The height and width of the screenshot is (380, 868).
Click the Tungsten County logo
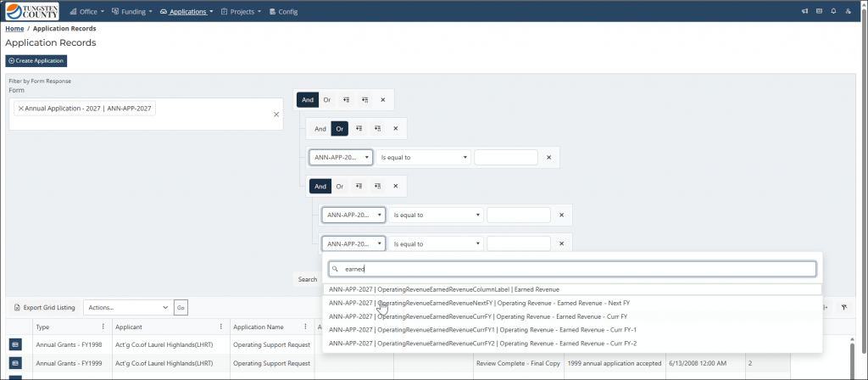coord(32,11)
